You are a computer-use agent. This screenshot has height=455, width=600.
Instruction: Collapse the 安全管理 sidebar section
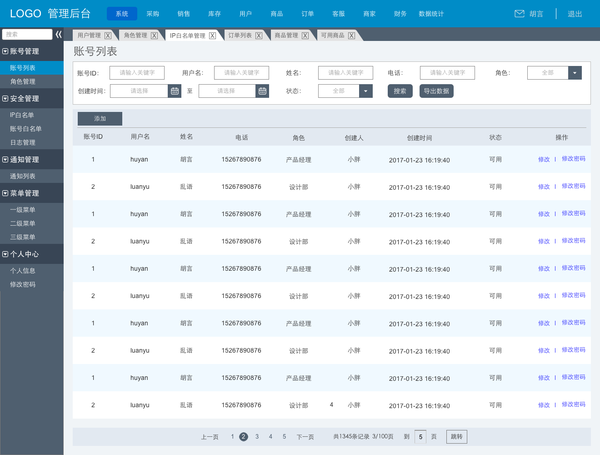click(x=5, y=99)
